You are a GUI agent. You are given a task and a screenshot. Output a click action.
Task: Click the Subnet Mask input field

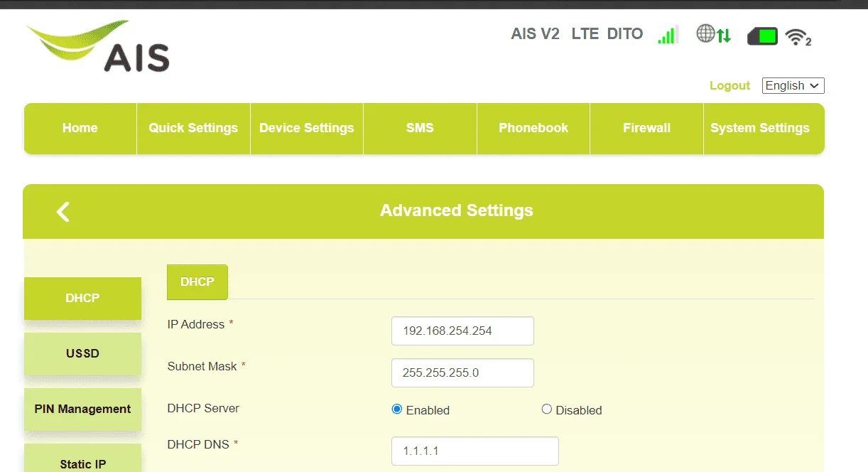tap(462, 373)
